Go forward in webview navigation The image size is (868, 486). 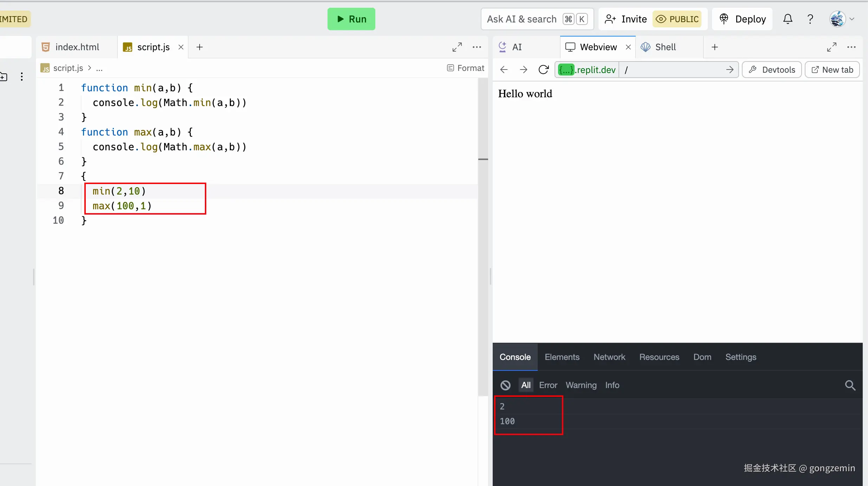pos(523,70)
